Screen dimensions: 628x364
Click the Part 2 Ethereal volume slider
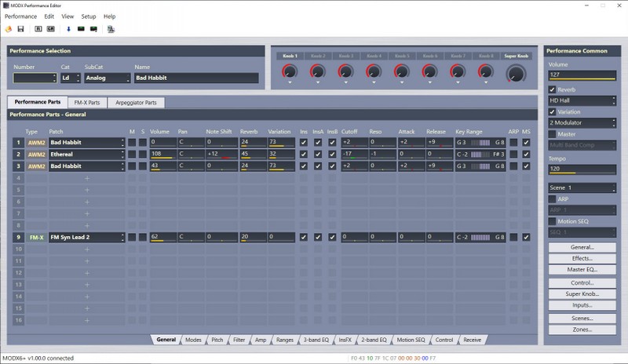[161, 155]
